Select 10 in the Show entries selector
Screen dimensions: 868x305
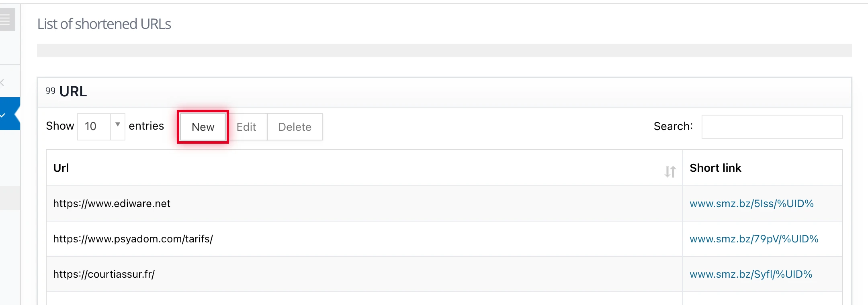90,126
